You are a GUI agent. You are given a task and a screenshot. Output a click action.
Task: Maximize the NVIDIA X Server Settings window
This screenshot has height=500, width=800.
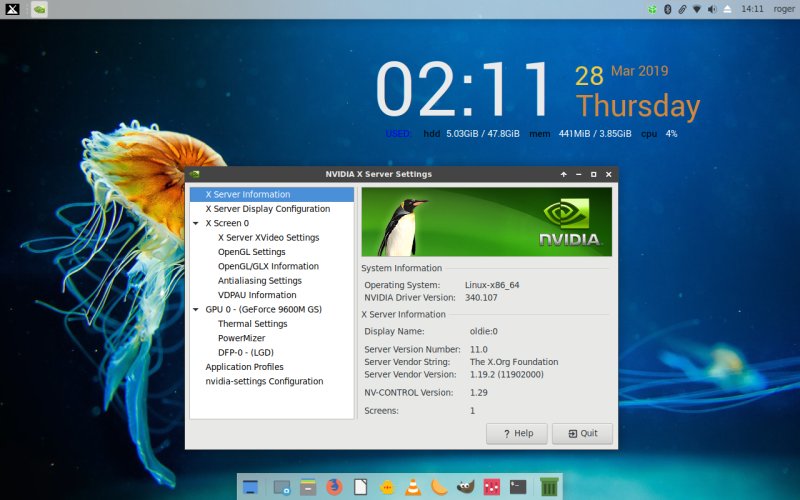tap(593, 174)
